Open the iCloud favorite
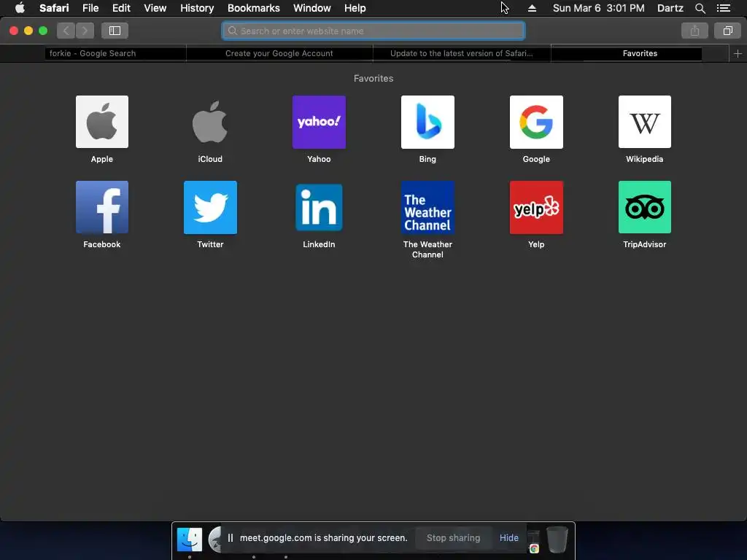Screen dimensions: 747x560 click(x=210, y=122)
